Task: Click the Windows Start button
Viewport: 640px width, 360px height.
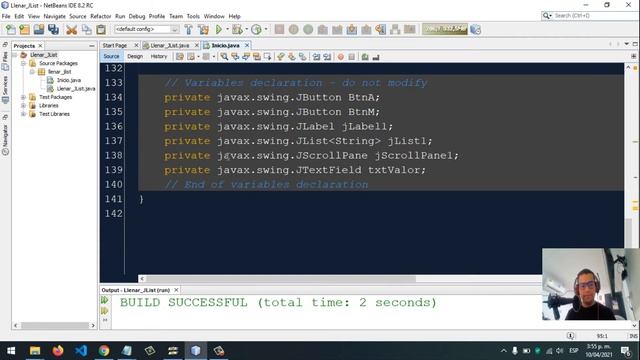Action: click(x=11, y=351)
